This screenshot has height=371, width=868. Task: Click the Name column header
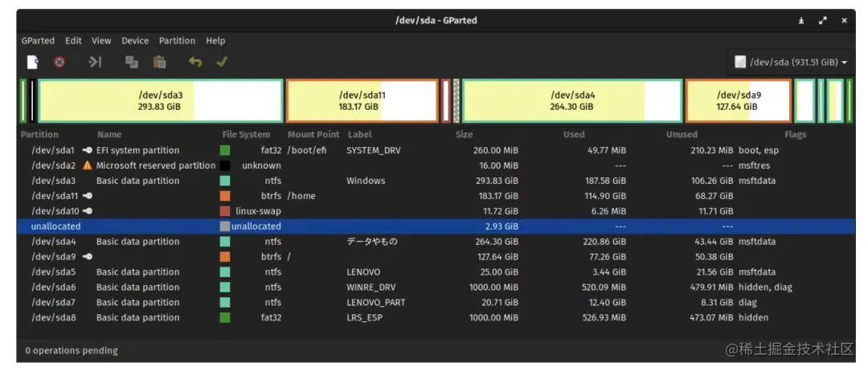[x=109, y=134]
